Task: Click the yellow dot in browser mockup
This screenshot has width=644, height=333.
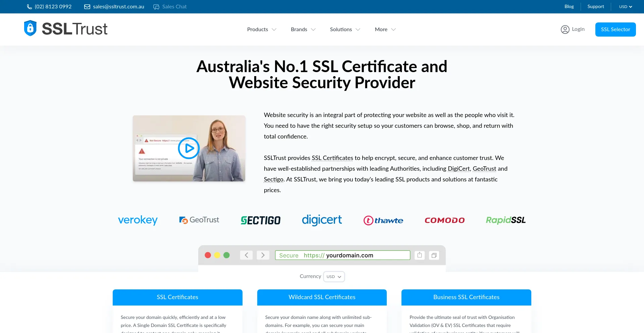Action: click(217, 255)
